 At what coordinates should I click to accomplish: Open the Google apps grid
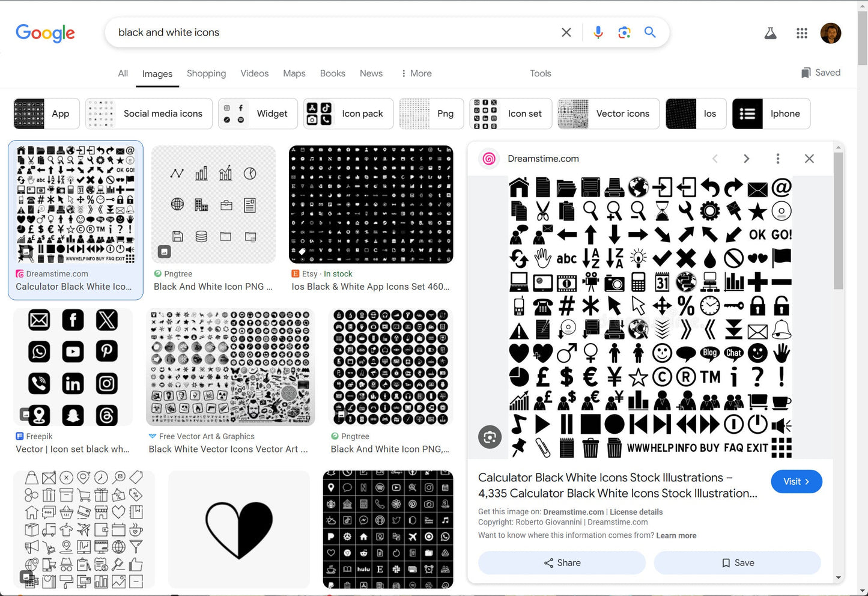[802, 33]
